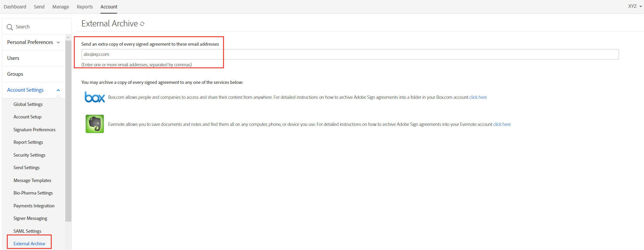Click the Box.com logo icon

95,97
